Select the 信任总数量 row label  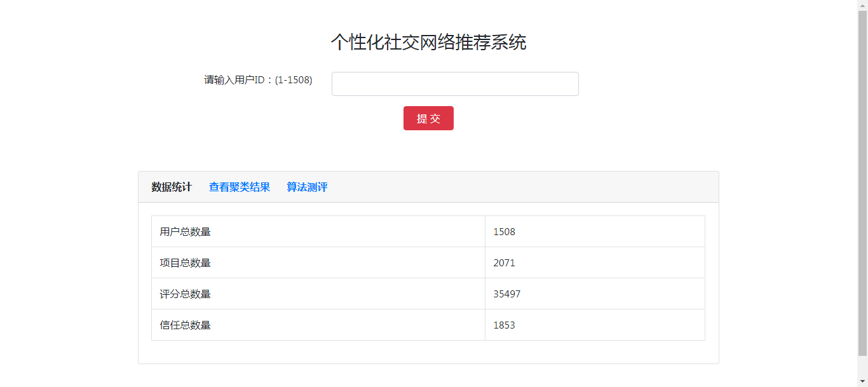(x=186, y=325)
